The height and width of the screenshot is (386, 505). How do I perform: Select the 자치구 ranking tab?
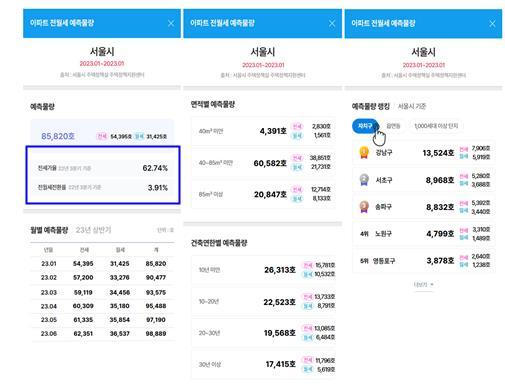[365, 126]
